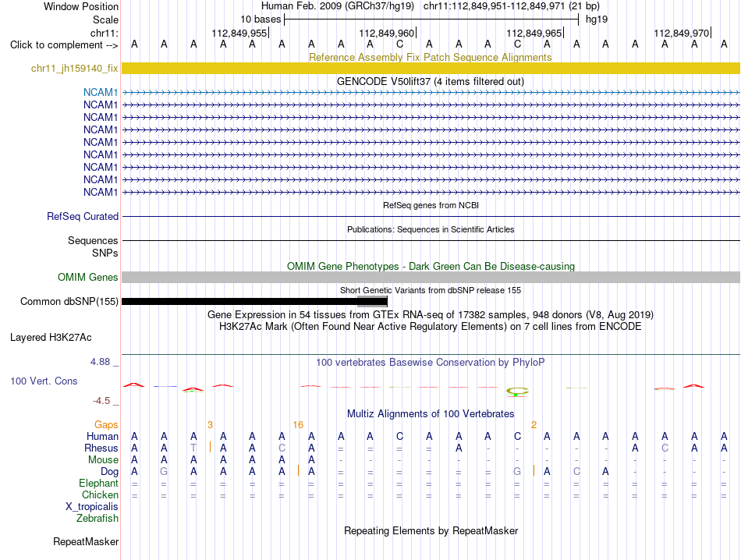The image size is (741, 560).
Task: Click the orange gap count 16
Action: click(x=298, y=425)
